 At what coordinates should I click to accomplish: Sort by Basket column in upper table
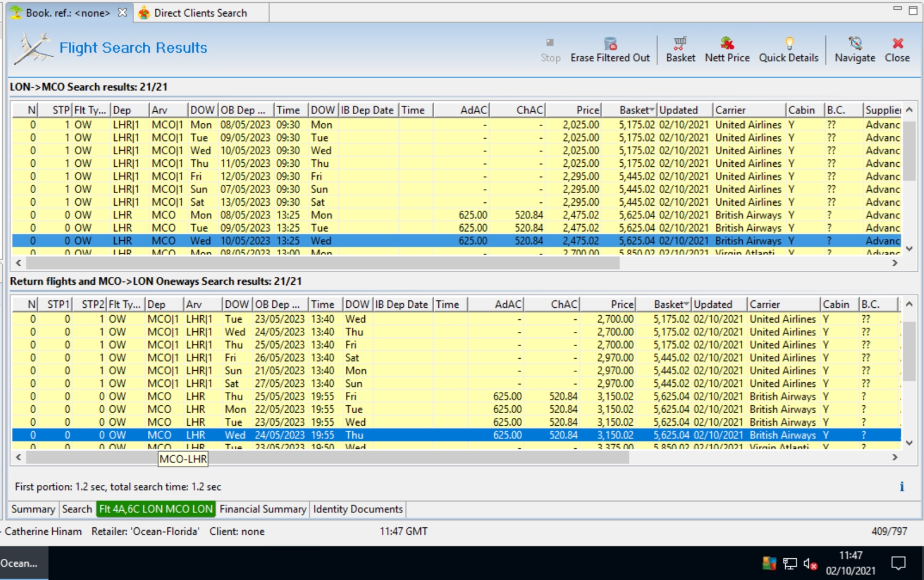coord(636,110)
